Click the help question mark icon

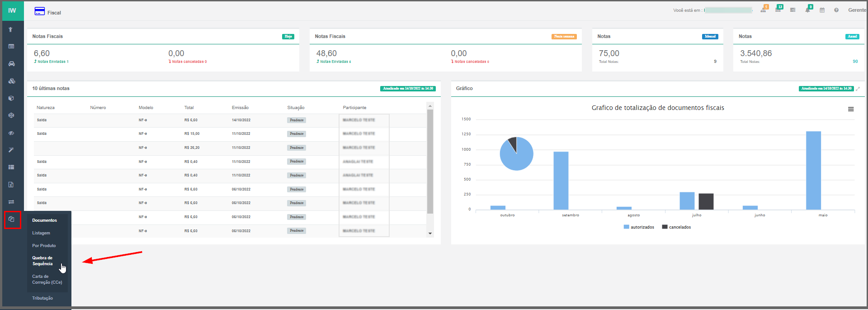[x=836, y=10]
